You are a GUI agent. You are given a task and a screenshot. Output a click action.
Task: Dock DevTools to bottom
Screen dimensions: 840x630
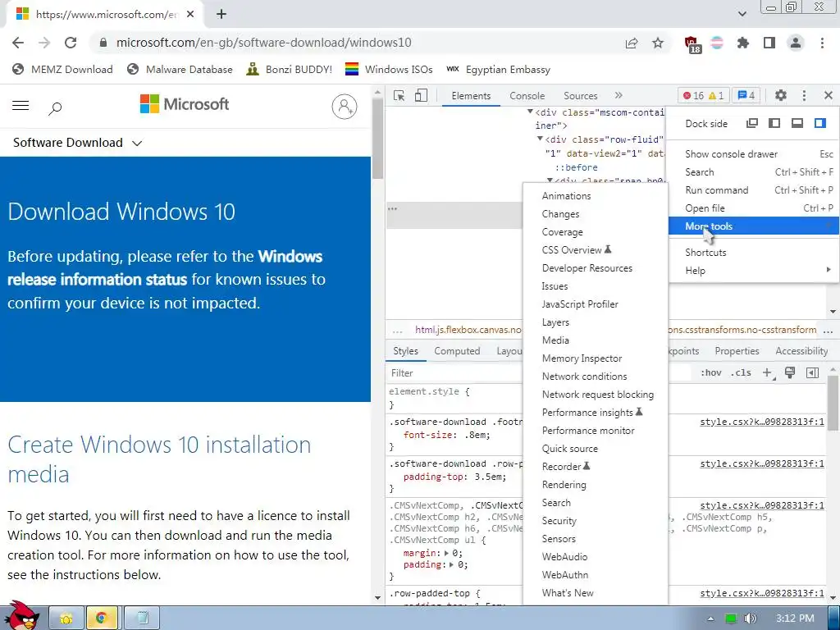[797, 123]
